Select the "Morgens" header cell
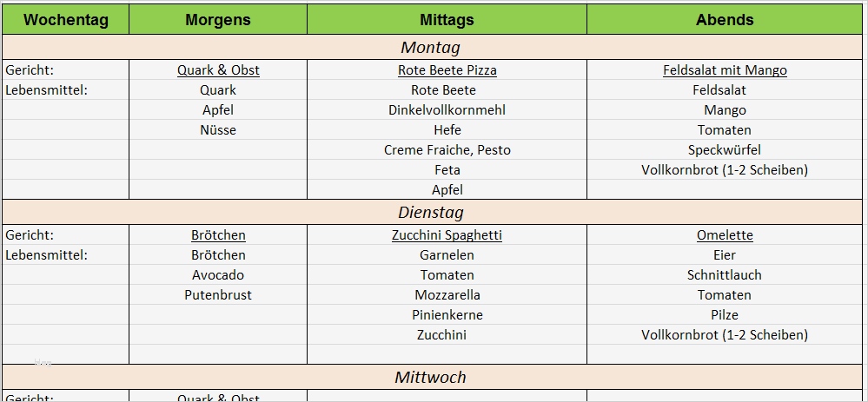 (218, 20)
